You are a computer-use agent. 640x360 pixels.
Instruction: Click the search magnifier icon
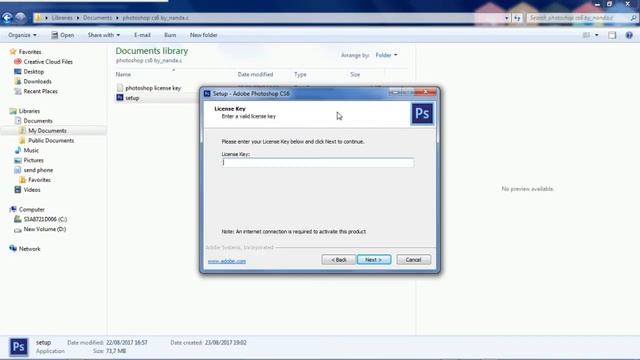(633, 18)
